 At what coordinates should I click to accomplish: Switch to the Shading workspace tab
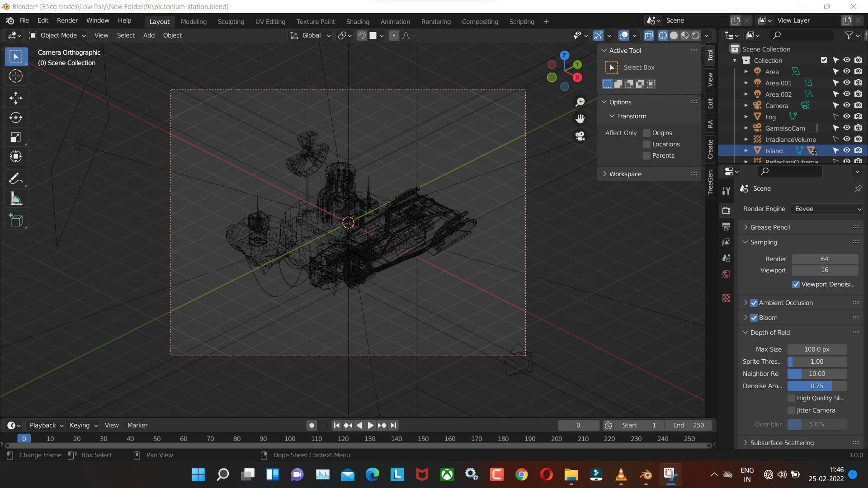(x=357, y=21)
